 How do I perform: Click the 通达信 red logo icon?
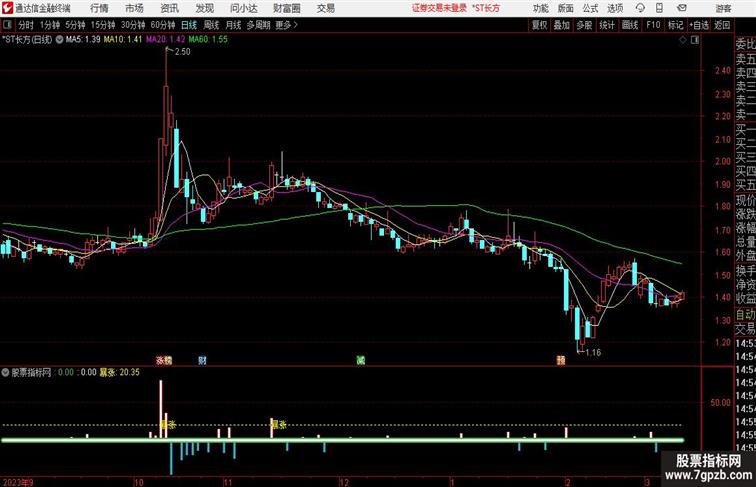tap(7, 8)
